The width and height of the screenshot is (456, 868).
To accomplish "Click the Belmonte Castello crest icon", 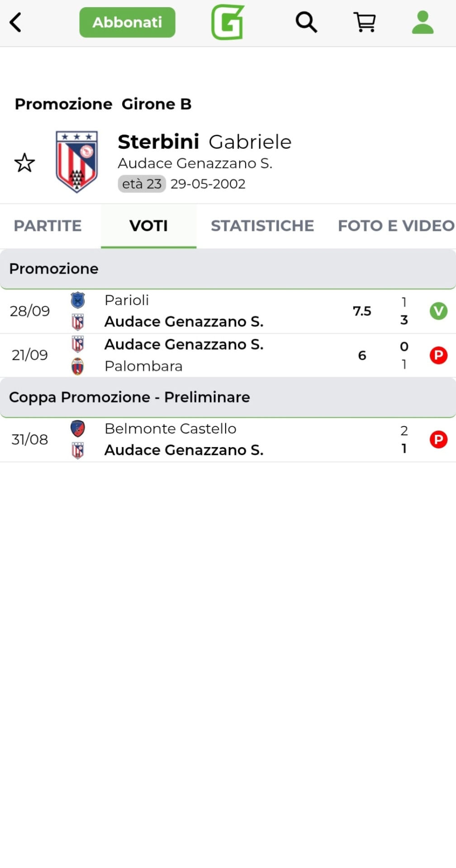I will pyautogui.click(x=78, y=429).
